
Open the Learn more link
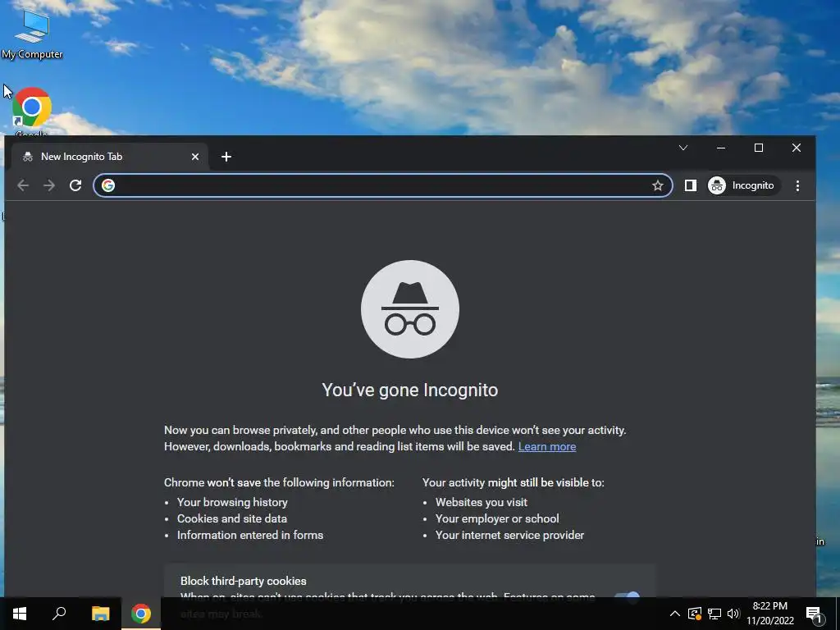tap(547, 446)
